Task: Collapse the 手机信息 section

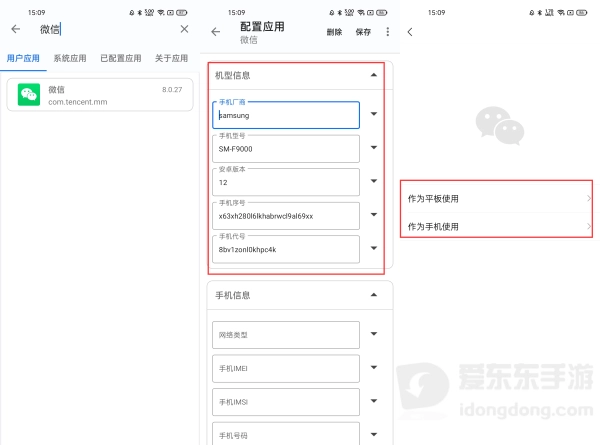Action: click(x=374, y=295)
